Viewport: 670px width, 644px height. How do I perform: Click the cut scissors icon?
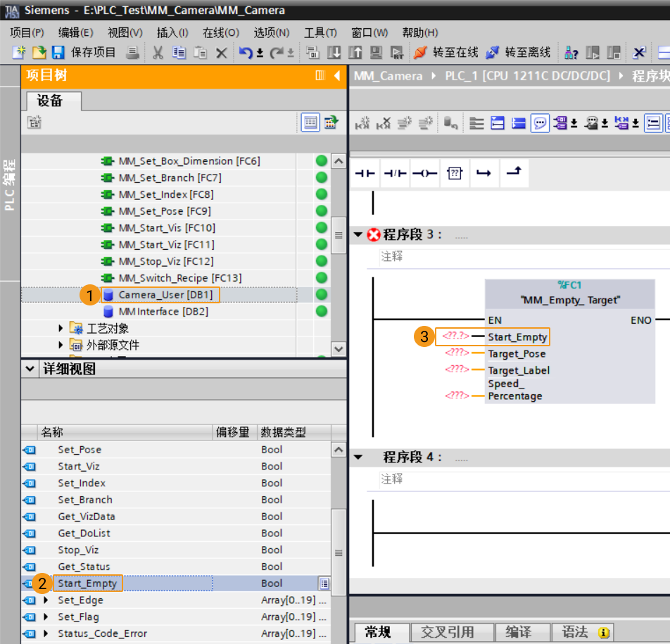tap(158, 53)
